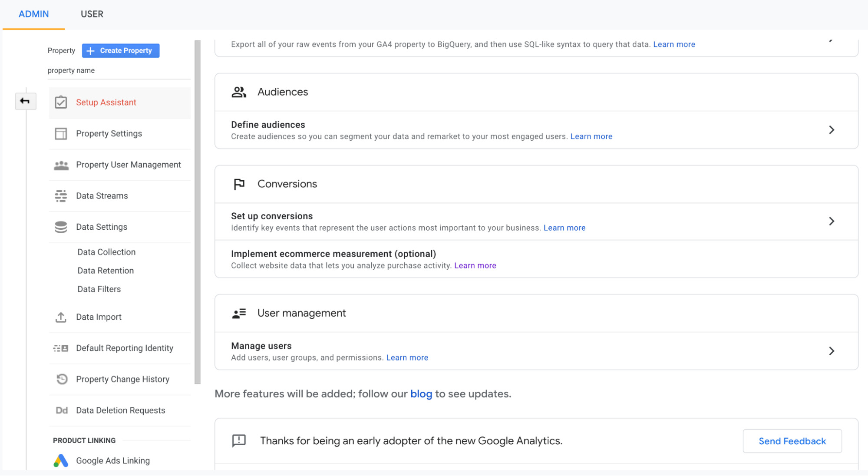868x476 pixels.
Task: Select the Data Import upload icon
Action: pyautogui.click(x=61, y=317)
